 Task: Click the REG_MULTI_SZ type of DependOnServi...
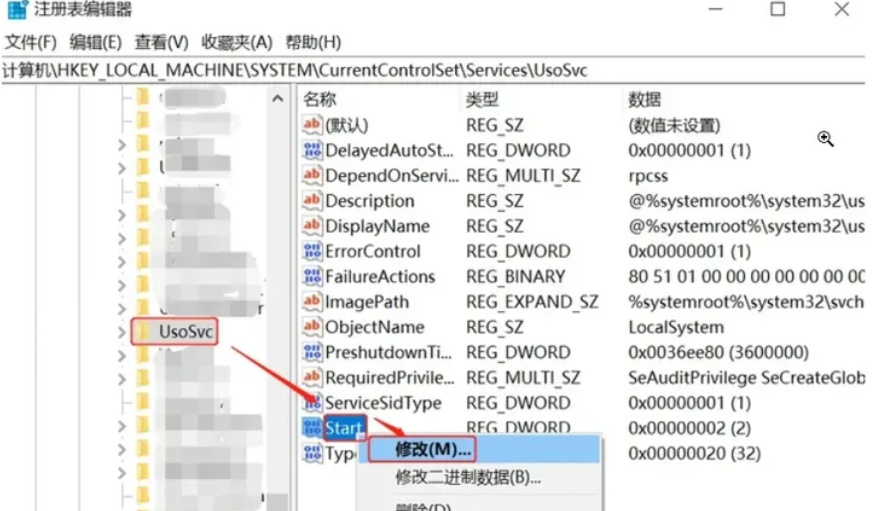point(523,176)
